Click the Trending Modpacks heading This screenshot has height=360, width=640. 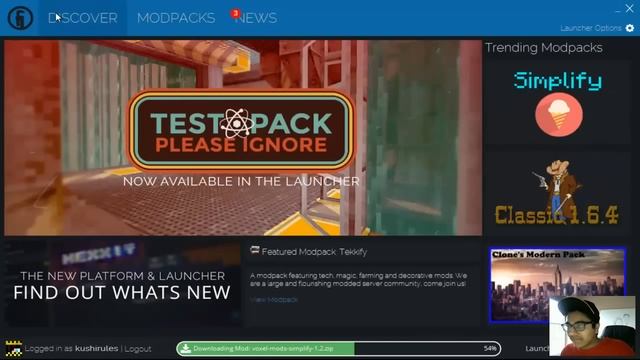click(x=543, y=48)
